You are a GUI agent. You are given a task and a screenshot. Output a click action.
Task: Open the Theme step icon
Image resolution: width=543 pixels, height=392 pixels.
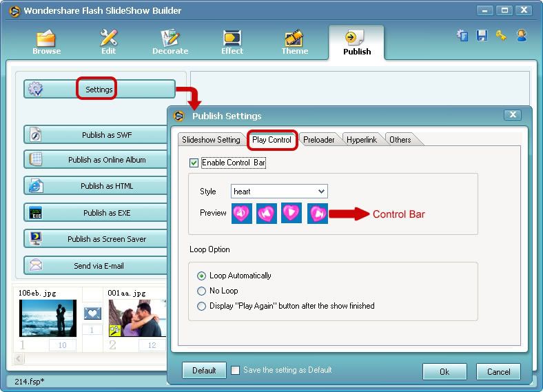point(294,42)
